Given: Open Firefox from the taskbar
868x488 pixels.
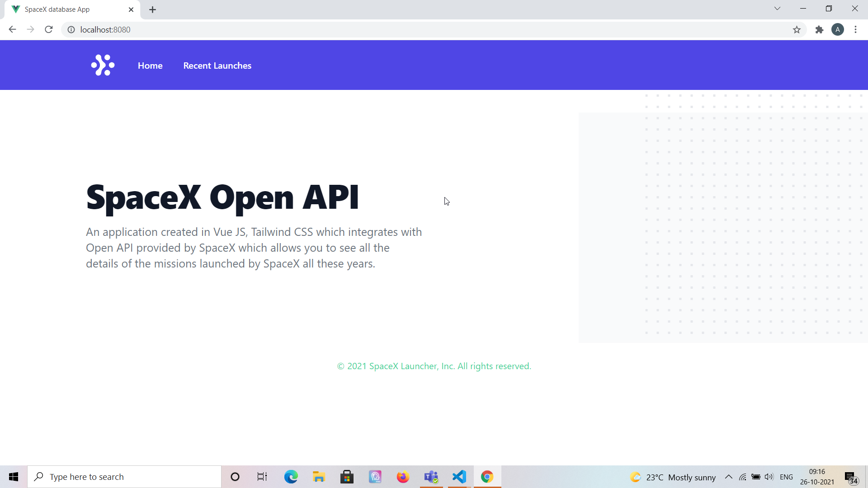Looking at the screenshot, I should (x=402, y=477).
